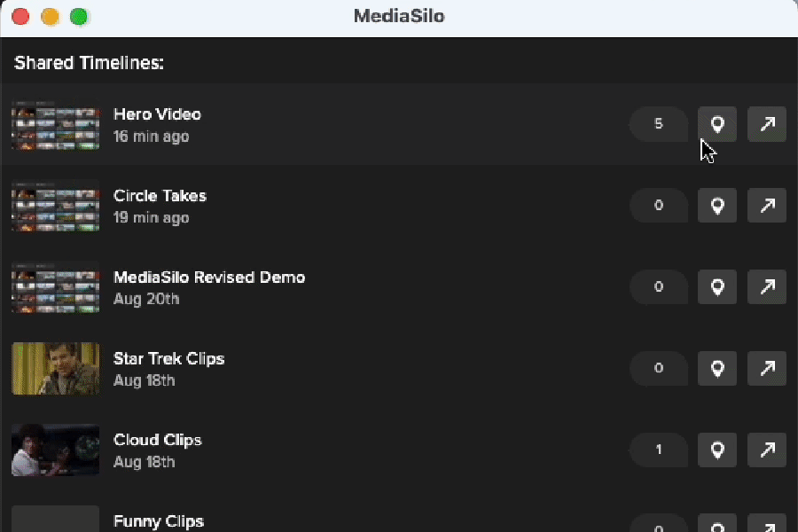Image resolution: width=798 pixels, height=532 pixels.
Task: Click the external arrow icon on Star Trek Clips
Action: 766,368
